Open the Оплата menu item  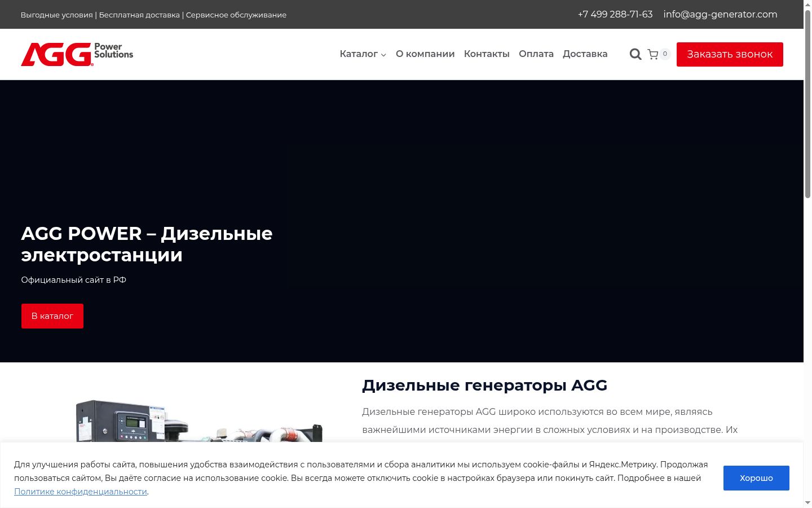(536, 54)
